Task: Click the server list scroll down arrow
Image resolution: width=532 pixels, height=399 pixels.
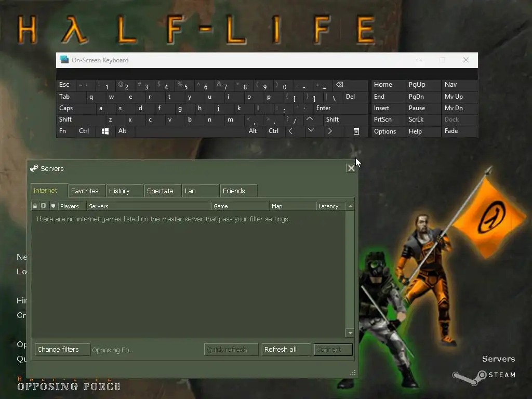Action: click(350, 333)
